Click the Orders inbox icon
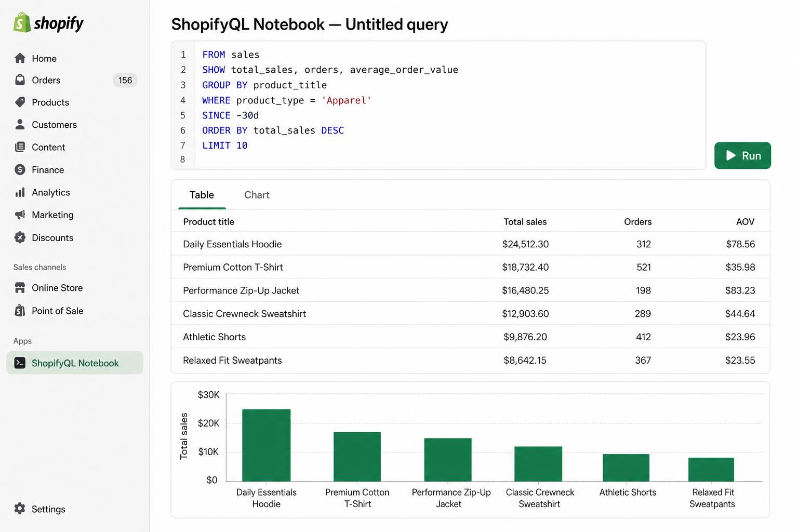 tap(20, 80)
